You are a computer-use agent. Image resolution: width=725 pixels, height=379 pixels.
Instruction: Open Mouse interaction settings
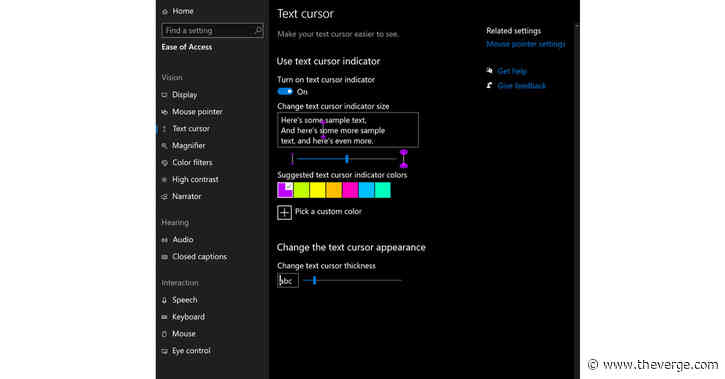click(184, 334)
